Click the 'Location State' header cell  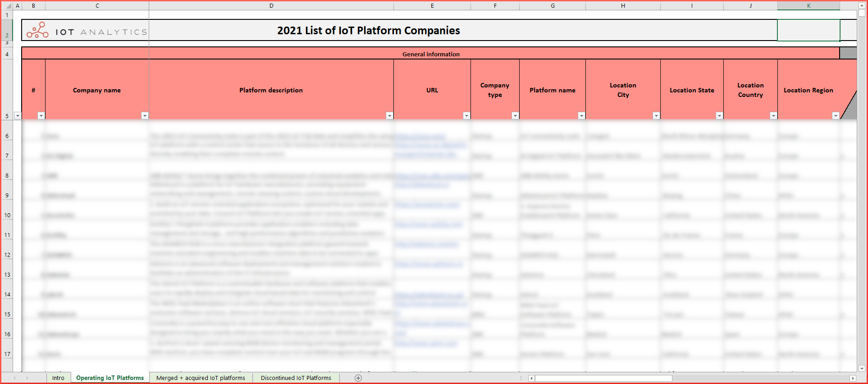[x=692, y=90]
